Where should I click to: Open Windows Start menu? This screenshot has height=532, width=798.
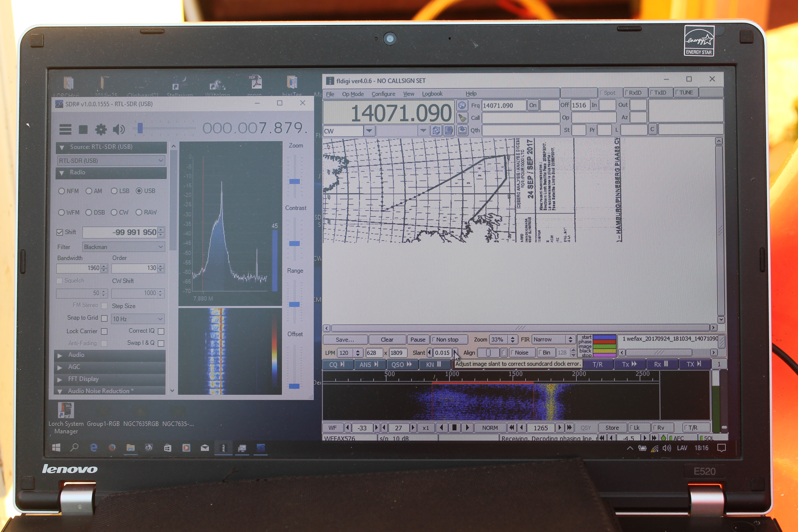[56, 448]
